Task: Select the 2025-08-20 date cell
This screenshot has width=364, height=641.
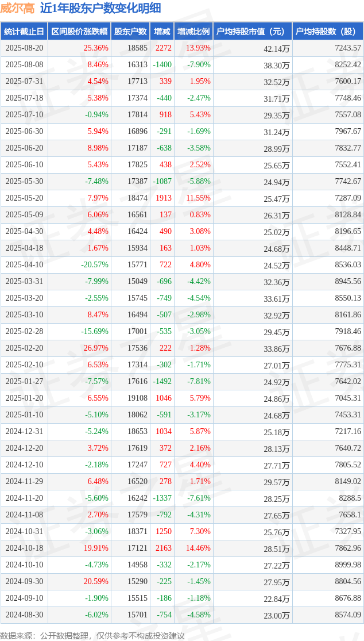Action: point(24,48)
